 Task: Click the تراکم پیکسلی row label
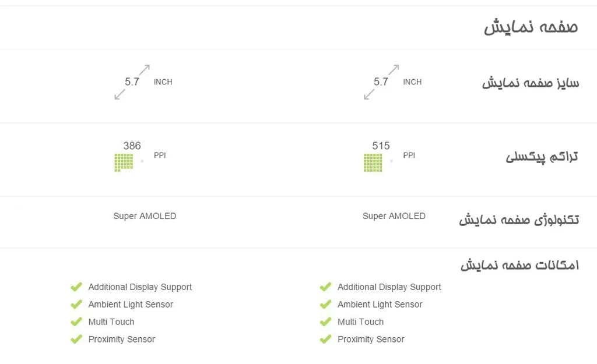pyautogui.click(x=542, y=157)
